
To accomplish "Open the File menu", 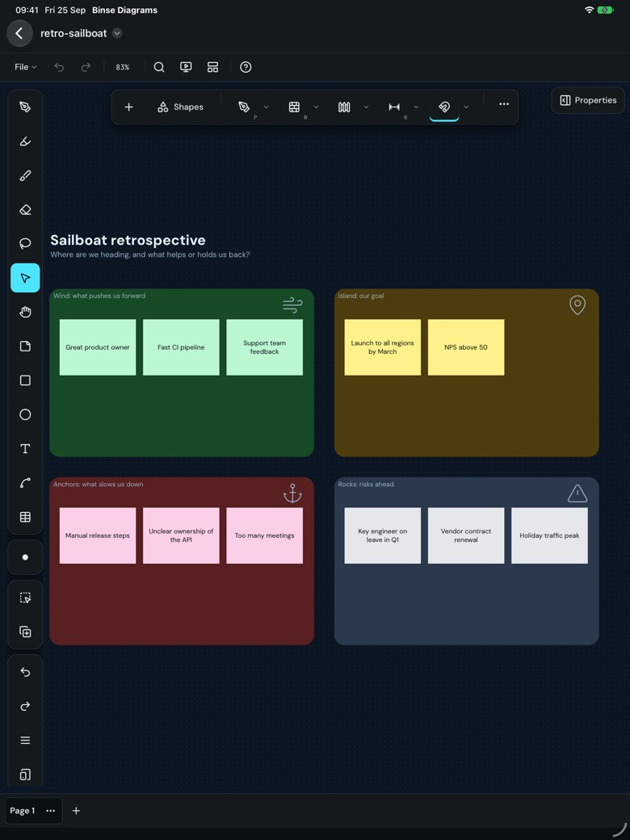I will coord(25,67).
